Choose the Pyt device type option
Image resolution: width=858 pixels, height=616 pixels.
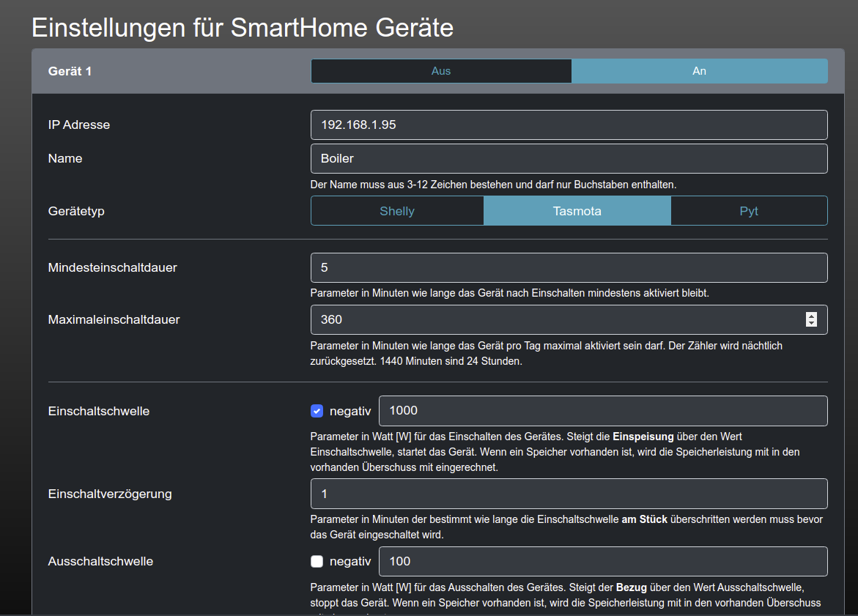[748, 211]
